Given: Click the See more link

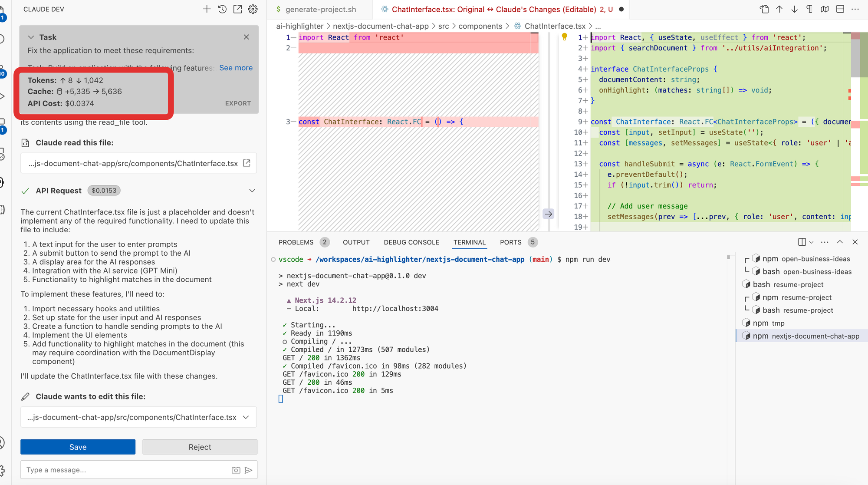Looking at the screenshot, I should point(236,68).
